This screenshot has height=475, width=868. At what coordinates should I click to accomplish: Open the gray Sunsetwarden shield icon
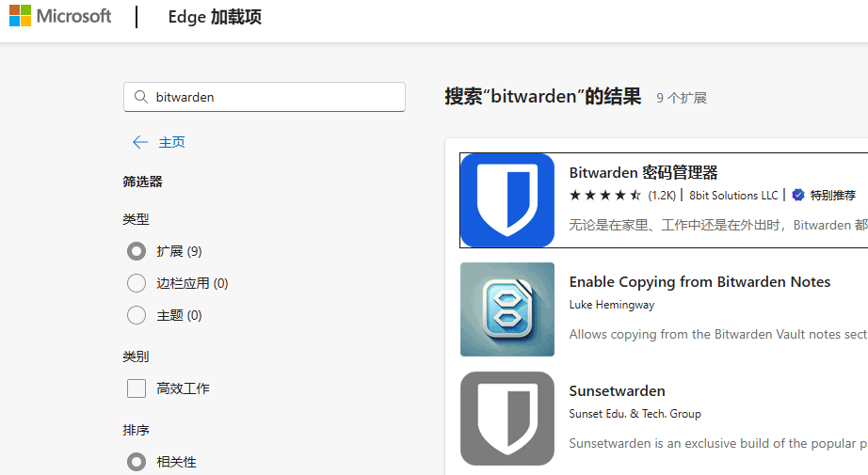(507, 418)
